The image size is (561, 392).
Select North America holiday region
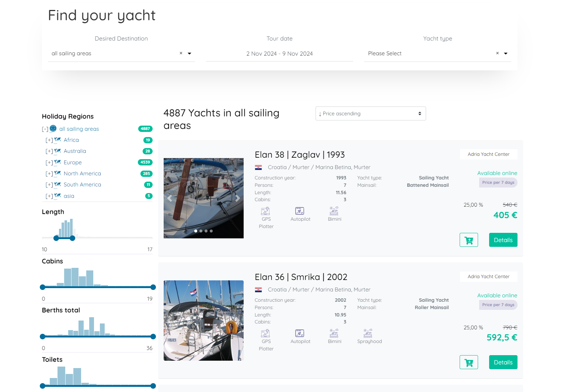(82, 174)
